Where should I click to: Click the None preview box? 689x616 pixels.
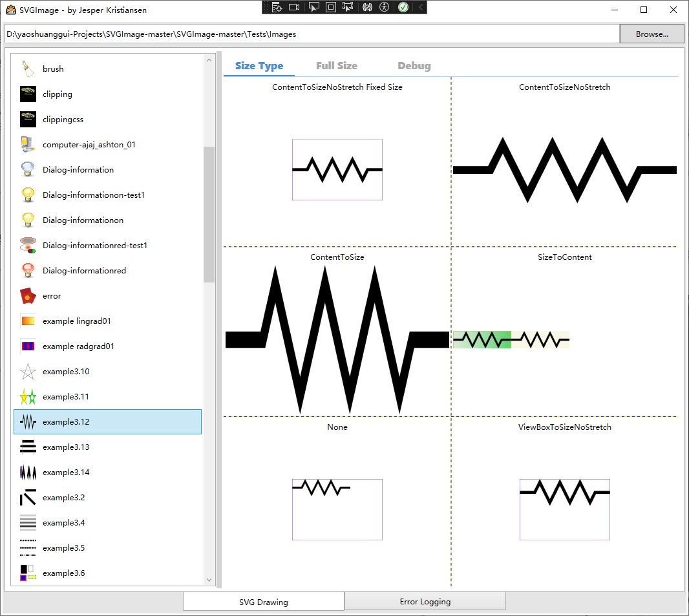(337, 510)
